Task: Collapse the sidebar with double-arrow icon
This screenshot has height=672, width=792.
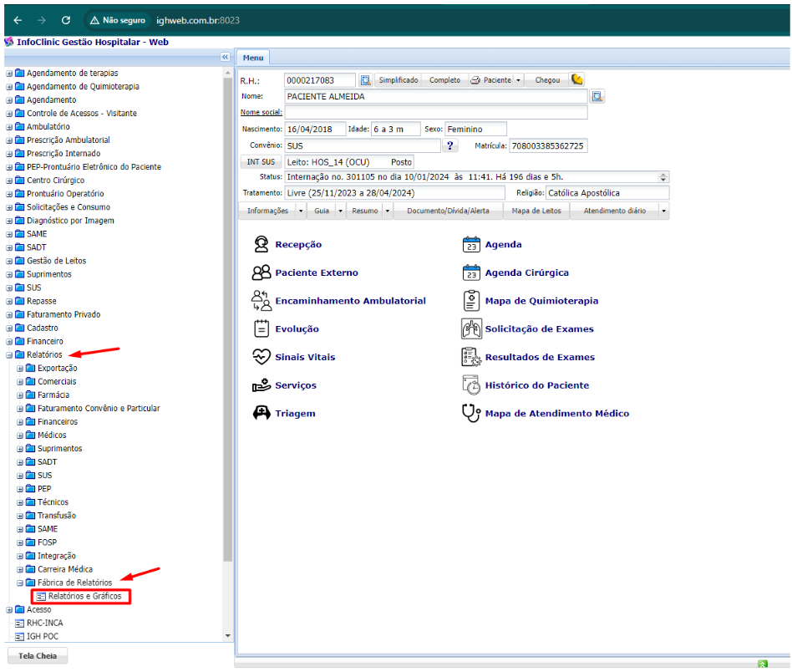Action: (226, 57)
